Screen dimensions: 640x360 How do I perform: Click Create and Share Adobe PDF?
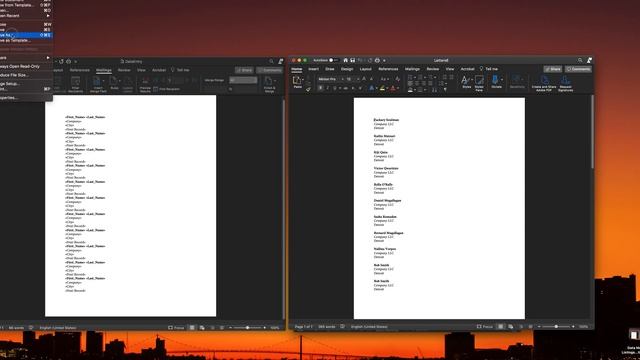point(544,83)
